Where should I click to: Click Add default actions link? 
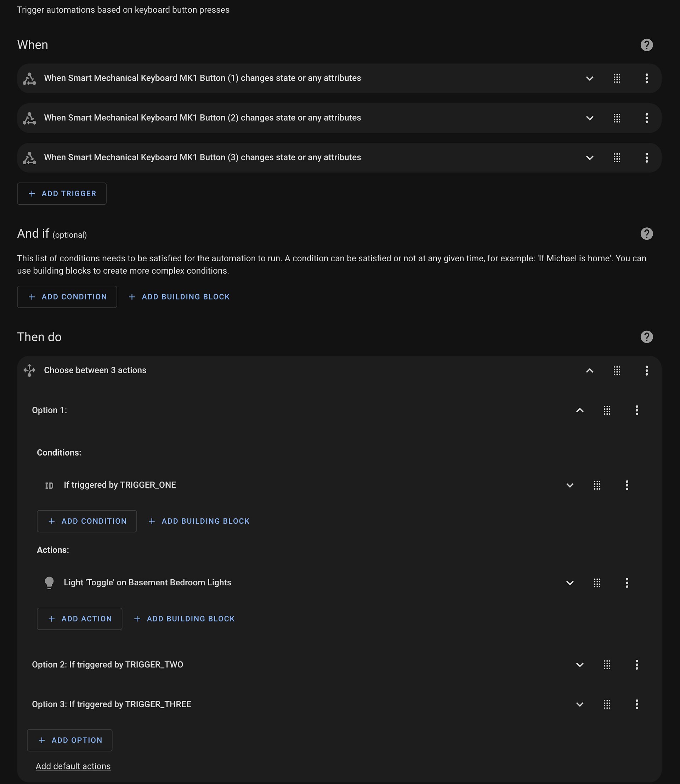click(73, 766)
